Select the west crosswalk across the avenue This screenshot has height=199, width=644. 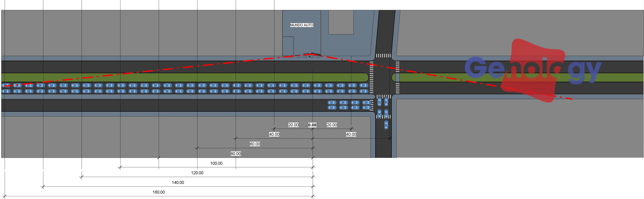371,77
